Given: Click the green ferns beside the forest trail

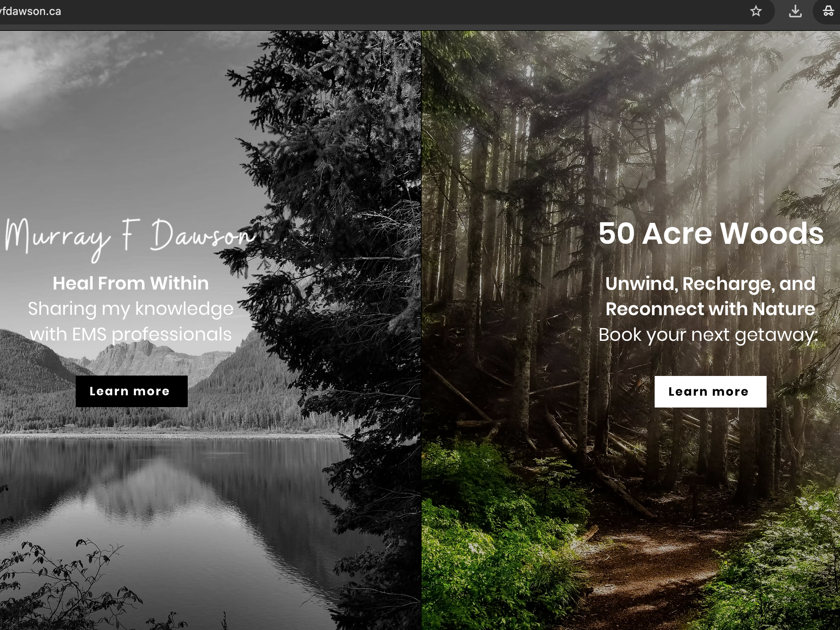Looking at the screenshot, I should click(493, 533).
